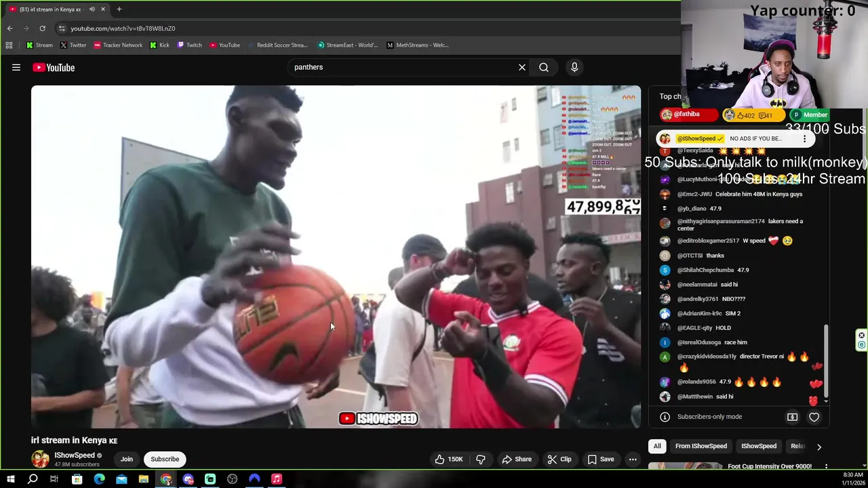
Task: Go to YouTube home via logo
Action: pos(54,67)
